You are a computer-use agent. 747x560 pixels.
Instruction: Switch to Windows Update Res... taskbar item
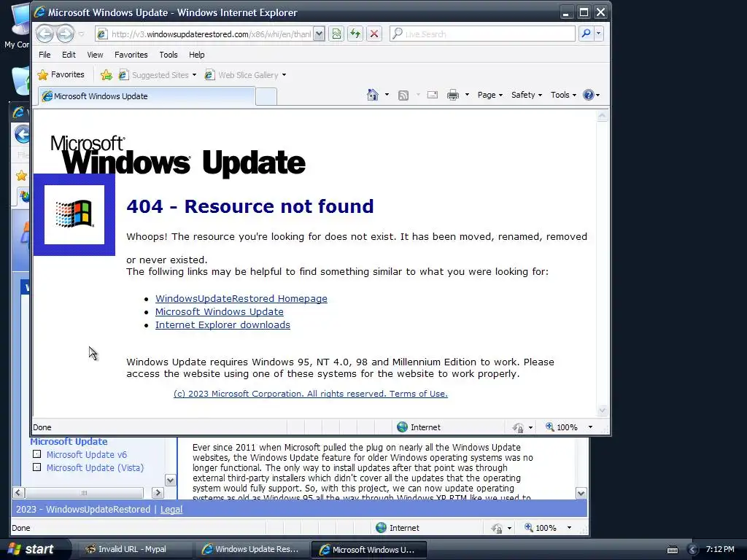pos(252,549)
